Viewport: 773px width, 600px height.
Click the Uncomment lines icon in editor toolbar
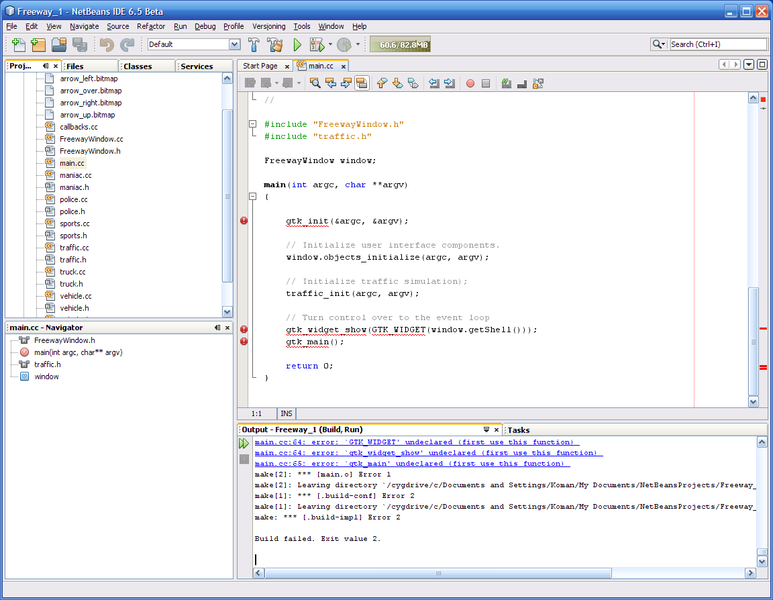[x=522, y=83]
